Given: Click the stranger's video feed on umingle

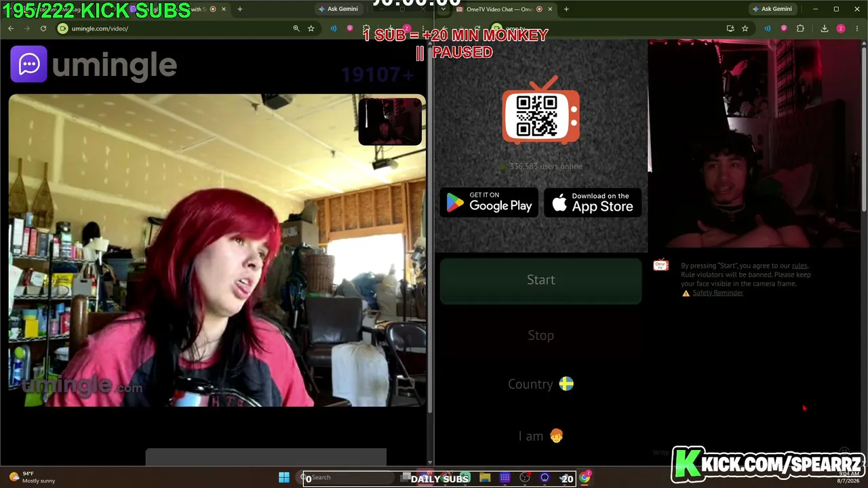Looking at the screenshot, I should pos(217,251).
